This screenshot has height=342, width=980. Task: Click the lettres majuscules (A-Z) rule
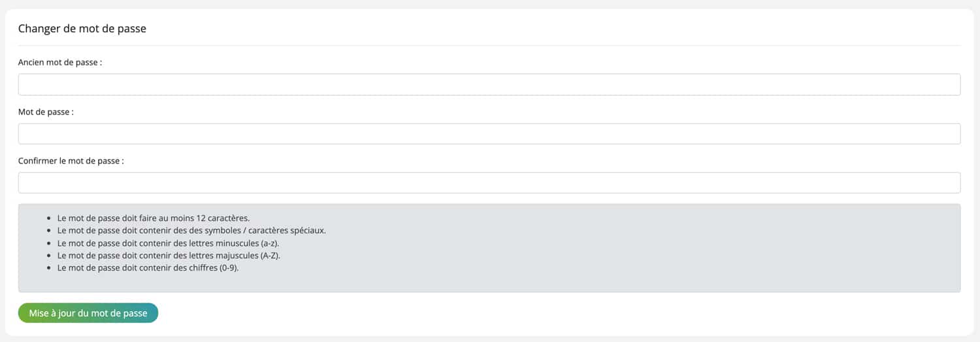tap(169, 255)
